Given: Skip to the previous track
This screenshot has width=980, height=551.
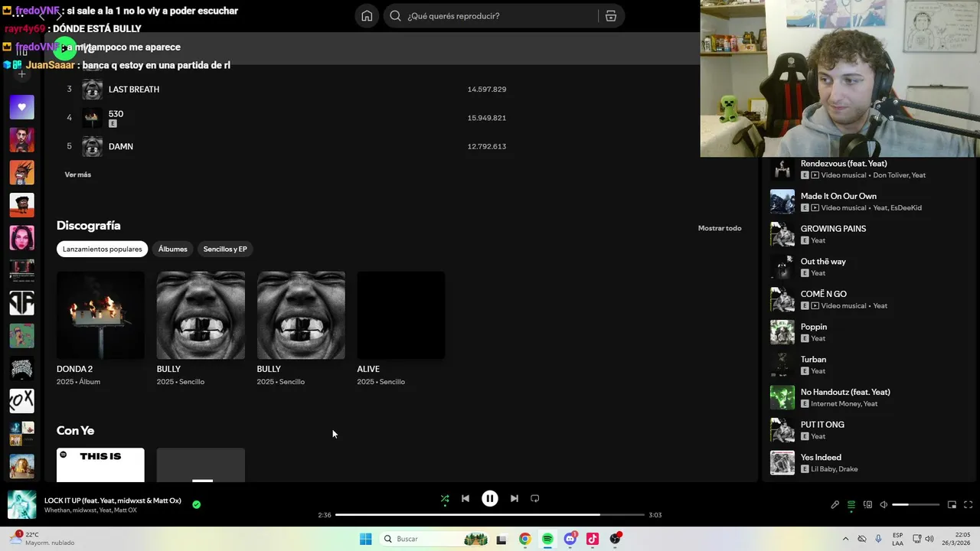Looking at the screenshot, I should coord(465,498).
